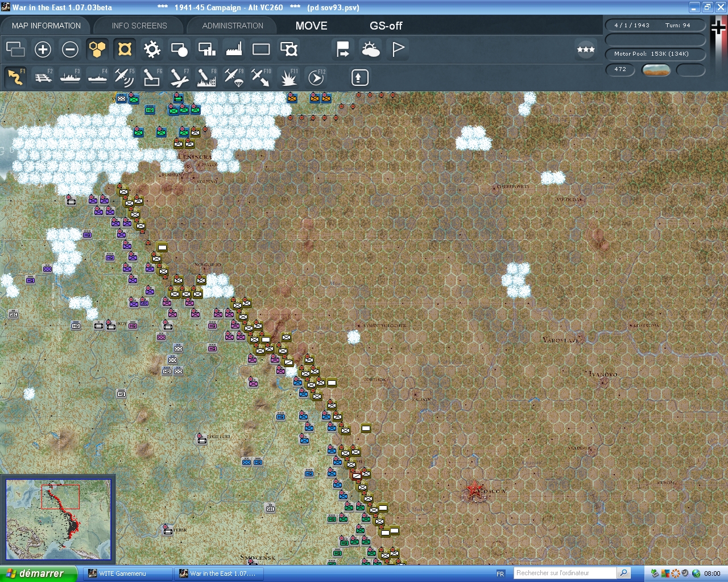Select F1 move mode arrow icon
The height and width of the screenshot is (582, 728).
coord(15,77)
